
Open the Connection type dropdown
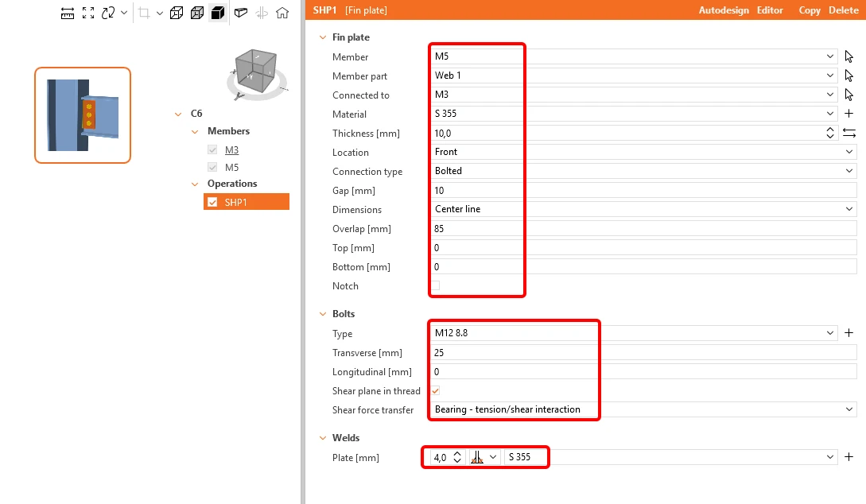pyautogui.click(x=643, y=171)
